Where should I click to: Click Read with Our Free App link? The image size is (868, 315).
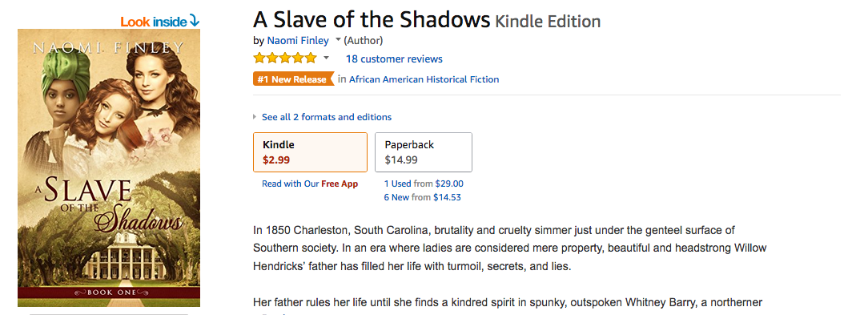[x=310, y=184]
